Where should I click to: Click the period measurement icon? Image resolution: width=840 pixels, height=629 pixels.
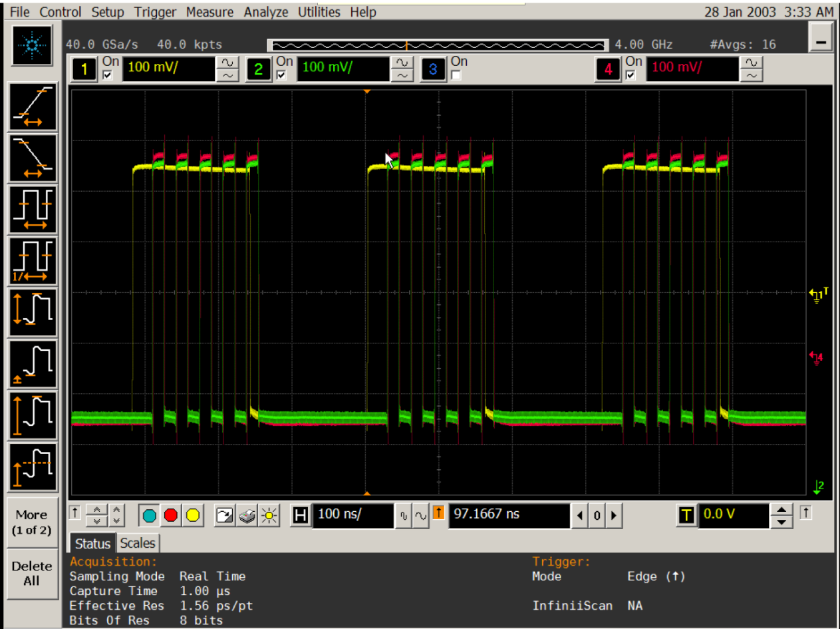coord(32,209)
